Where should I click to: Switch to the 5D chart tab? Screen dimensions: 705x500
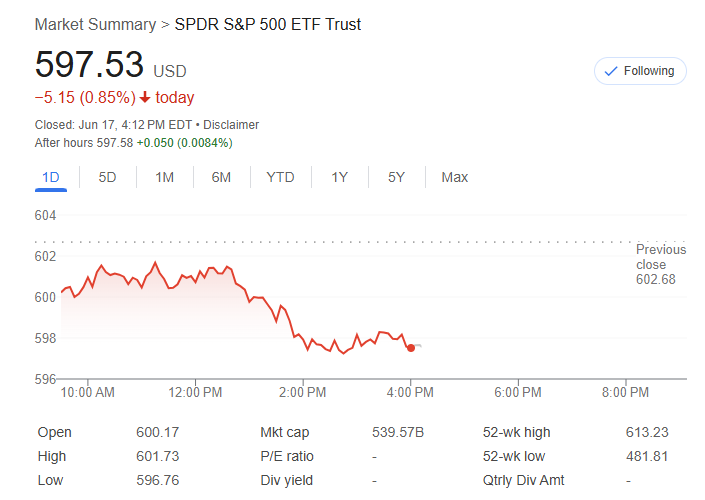[107, 177]
